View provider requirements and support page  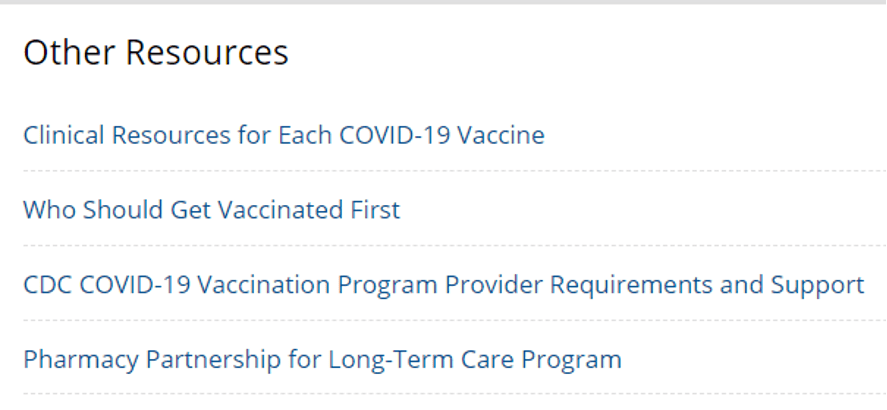[x=443, y=285]
